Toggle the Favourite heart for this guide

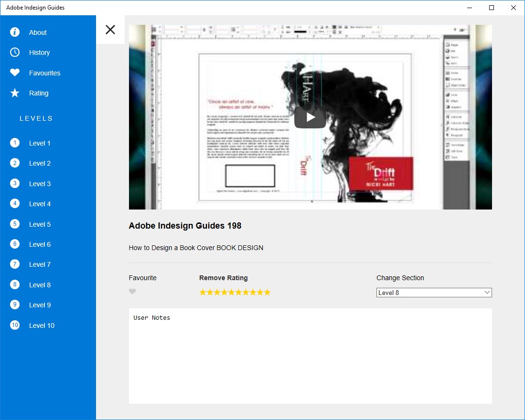click(x=132, y=291)
